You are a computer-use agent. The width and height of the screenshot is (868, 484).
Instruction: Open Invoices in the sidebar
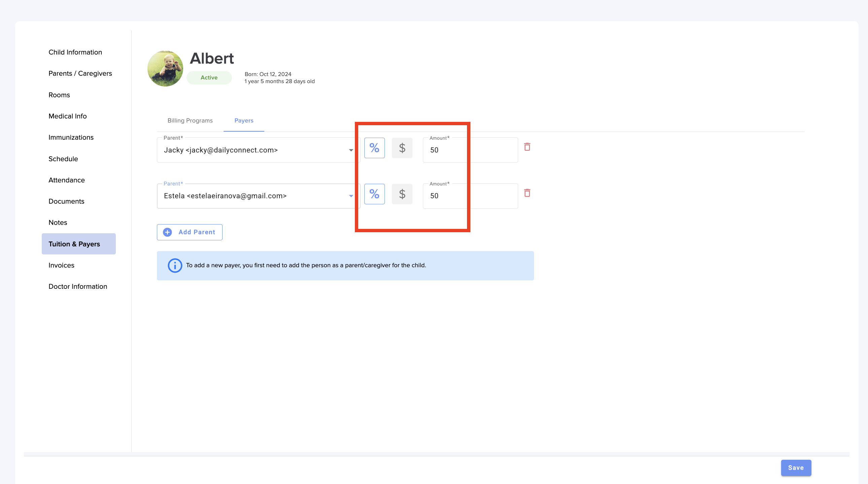coord(61,265)
